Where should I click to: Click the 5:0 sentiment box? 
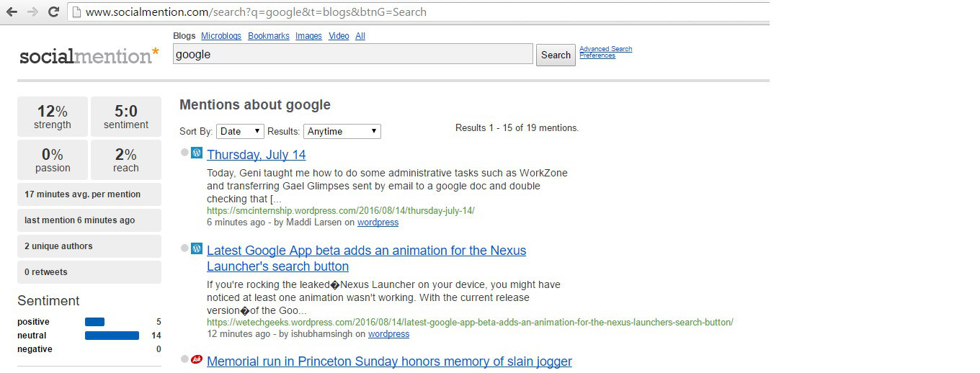click(x=126, y=117)
